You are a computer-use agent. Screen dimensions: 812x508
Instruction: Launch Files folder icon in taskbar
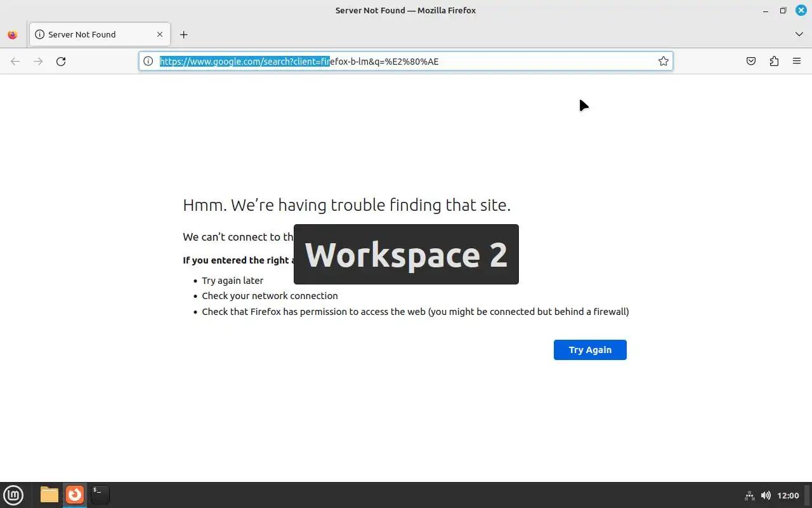click(49, 495)
